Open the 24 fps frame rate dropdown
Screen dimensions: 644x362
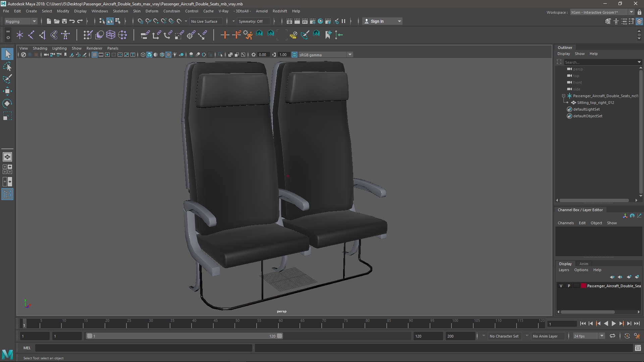coord(589,336)
